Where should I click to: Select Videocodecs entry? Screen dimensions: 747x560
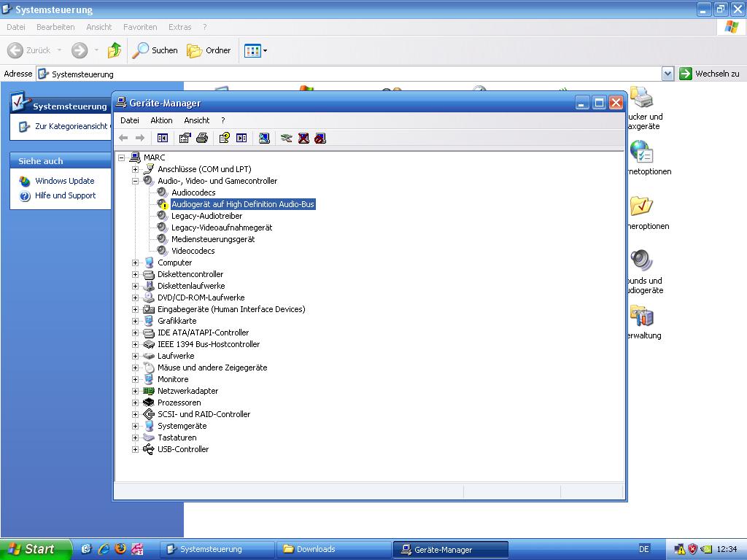193,251
